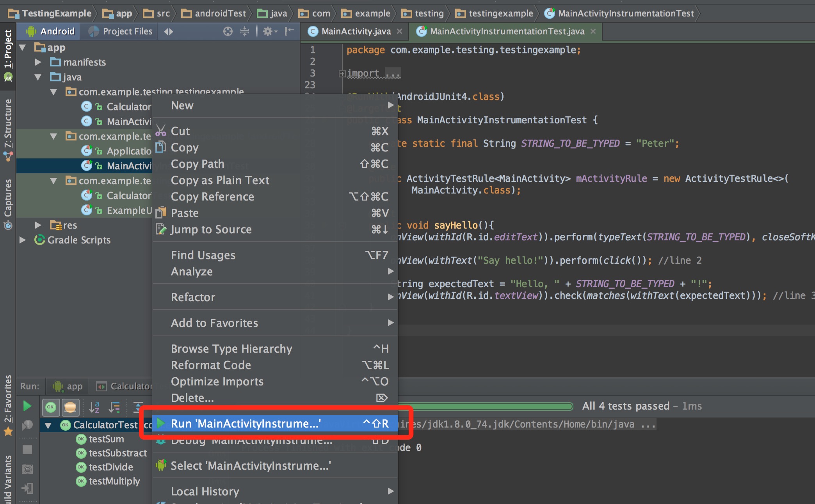Open the Local History submenu

(x=275, y=492)
